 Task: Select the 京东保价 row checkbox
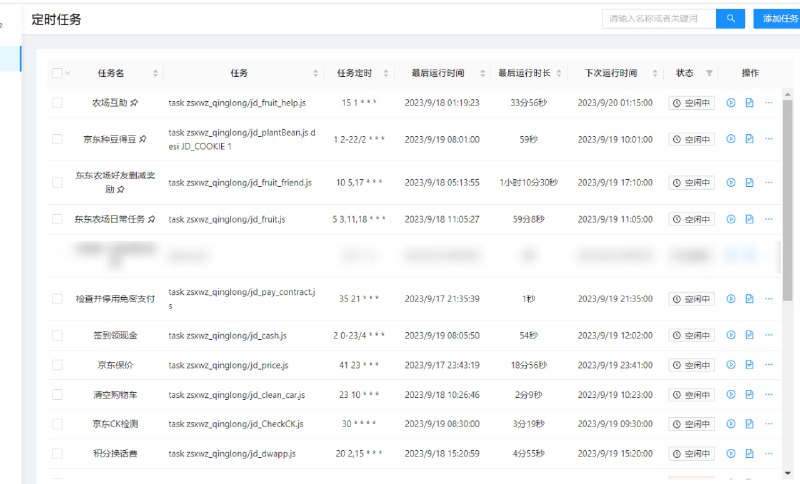pyautogui.click(x=57, y=365)
